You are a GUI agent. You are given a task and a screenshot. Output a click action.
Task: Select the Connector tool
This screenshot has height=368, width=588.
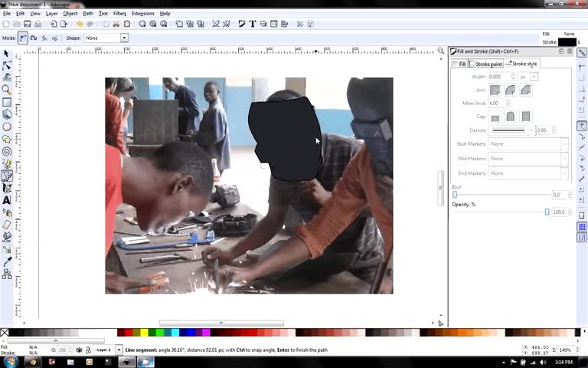[x=6, y=274]
